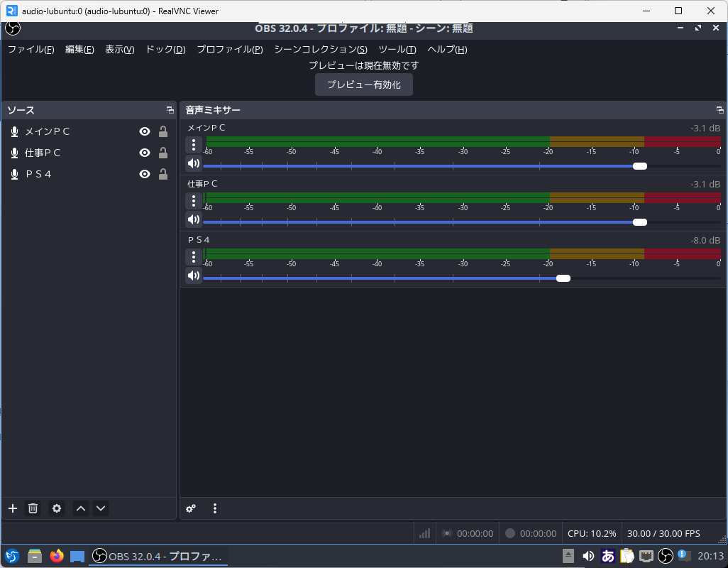Click microphone icon beside メインPC source
Viewport: 728px width, 568px height.
click(x=14, y=132)
